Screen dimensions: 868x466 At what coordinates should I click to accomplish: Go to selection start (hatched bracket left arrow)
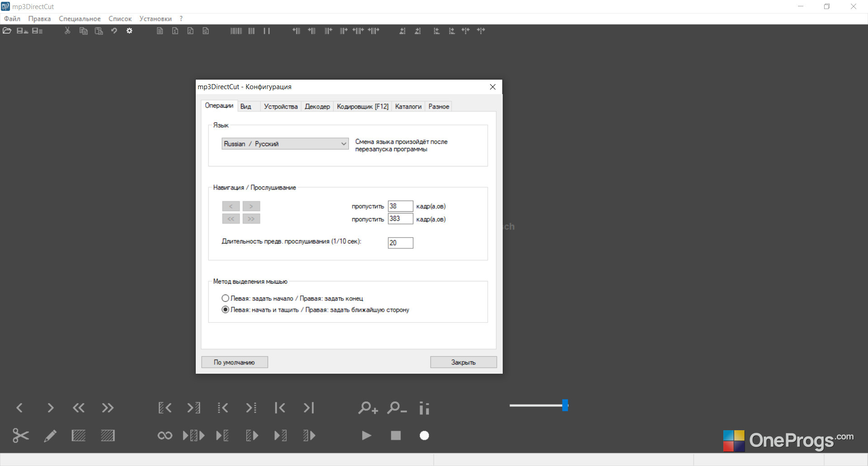(165, 408)
